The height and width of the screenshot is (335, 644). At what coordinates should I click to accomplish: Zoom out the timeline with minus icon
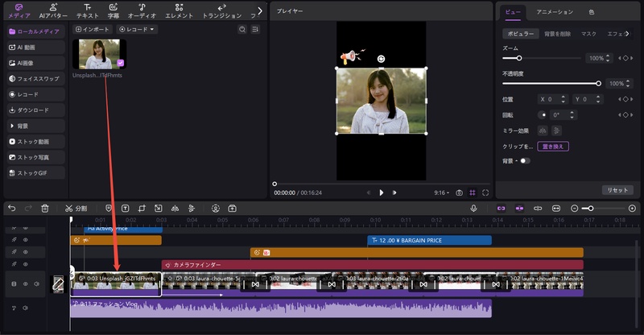tap(575, 209)
